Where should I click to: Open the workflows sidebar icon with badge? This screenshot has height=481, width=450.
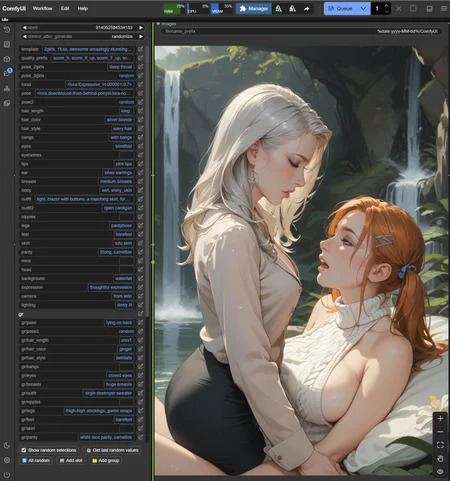click(7, 73)
